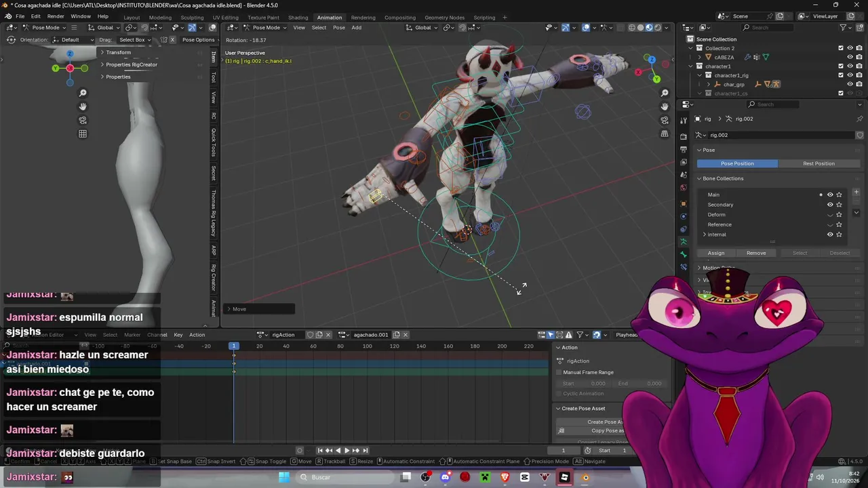The height and width of the screenshot is (488, 868).
Task: Open the Tool properties tab (wrench icon)
Action: (684, 120)
